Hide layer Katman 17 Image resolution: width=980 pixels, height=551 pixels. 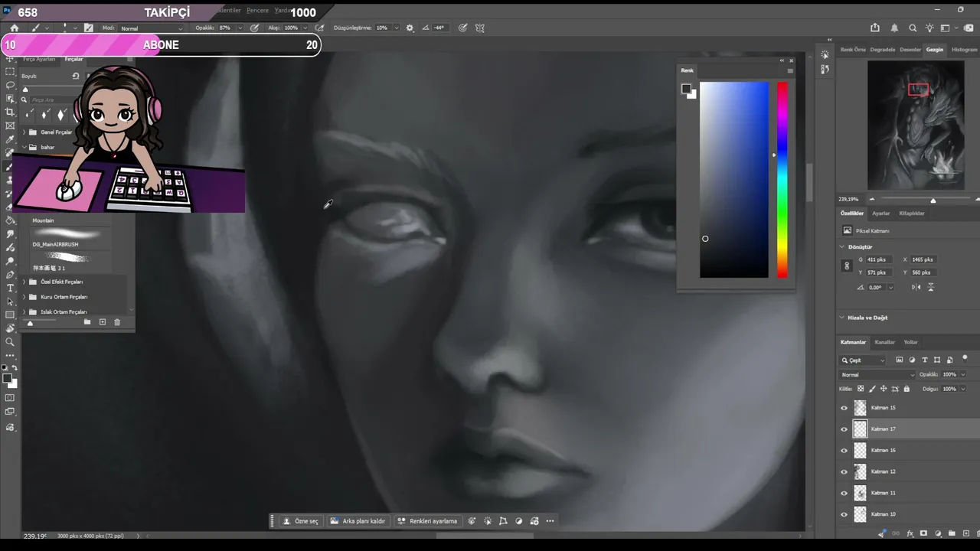click(x=844, y=429)
